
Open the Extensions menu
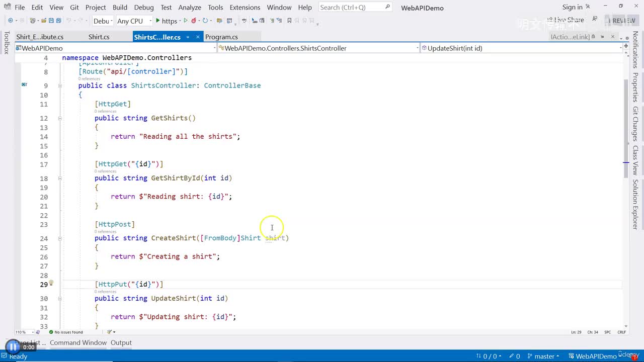pos(245,8)
